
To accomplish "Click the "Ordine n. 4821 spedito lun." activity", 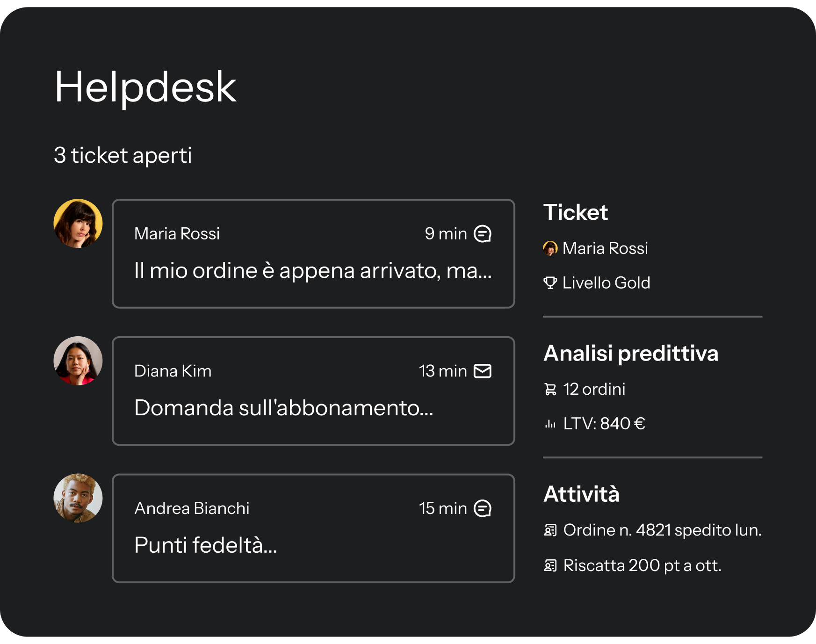I will click(662, 530).
